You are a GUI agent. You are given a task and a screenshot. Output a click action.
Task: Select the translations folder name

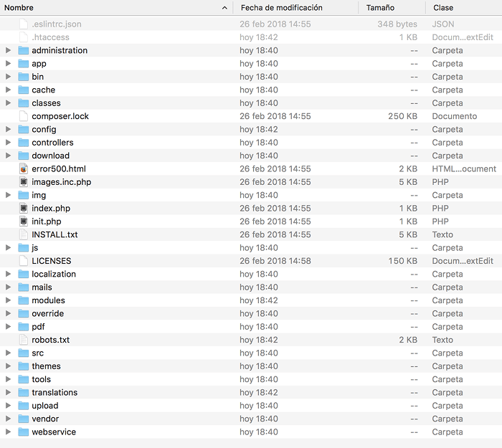(x=55, y=393)
